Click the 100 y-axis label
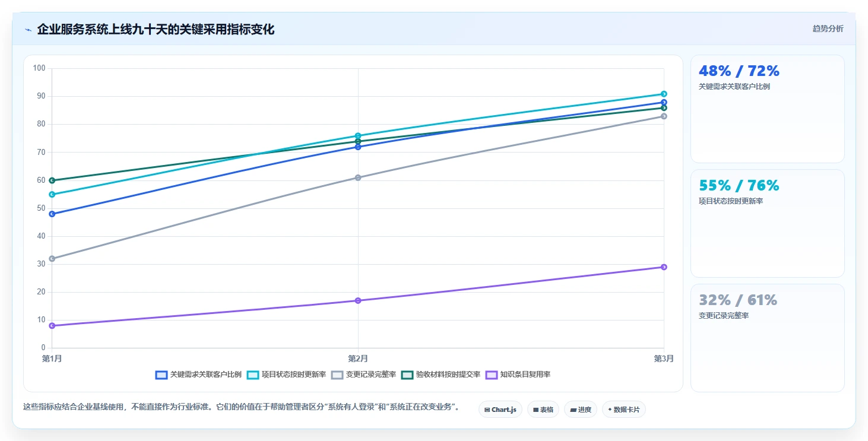868x441 pixels. (40, 68)
